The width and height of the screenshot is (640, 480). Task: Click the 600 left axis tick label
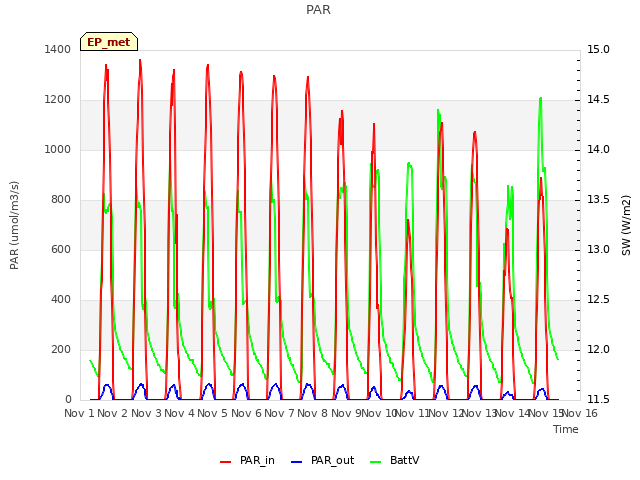pyautogui.click(x=61, y=249)
